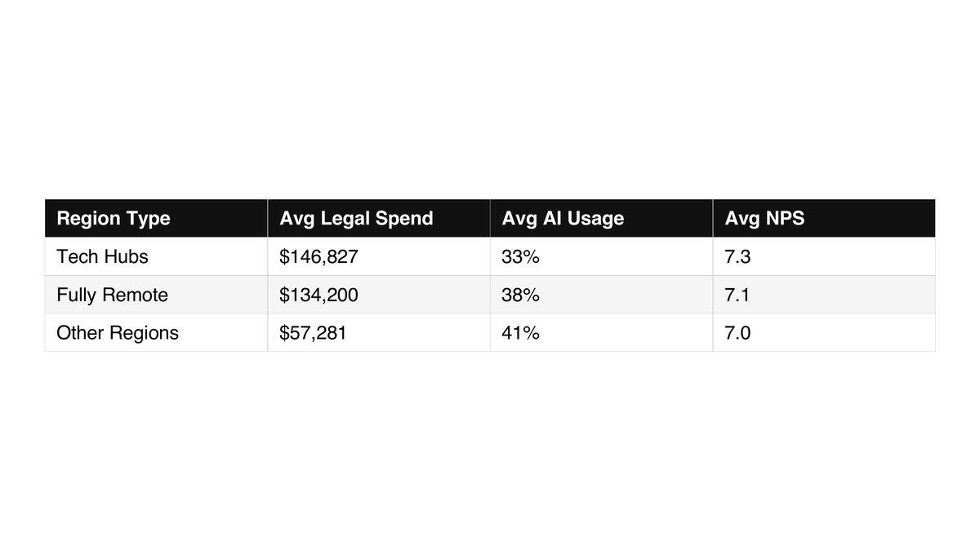Select the Avg AI Usage header
Image resolution: width=980 pixels, height=551 pixels.
[601, 218]
